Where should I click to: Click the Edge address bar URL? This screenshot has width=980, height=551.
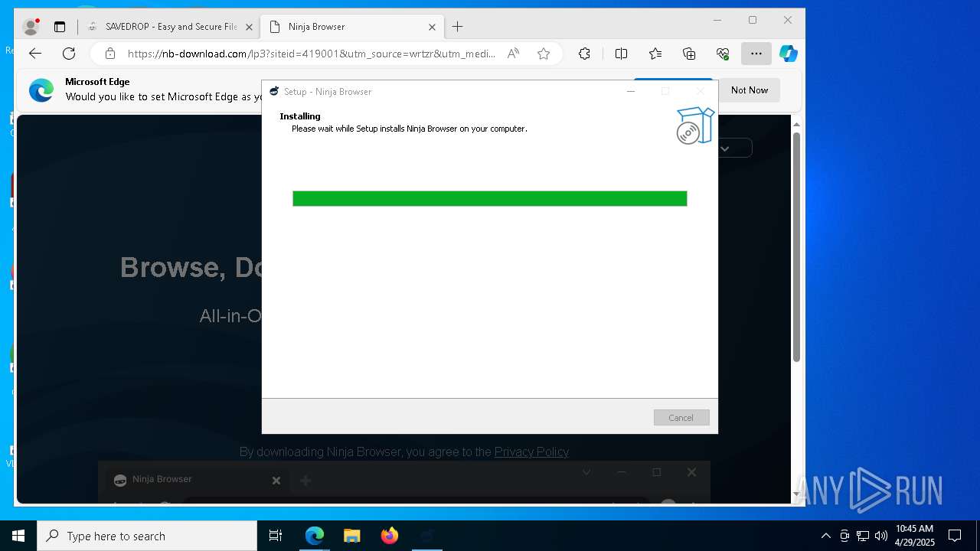[311, 54]
